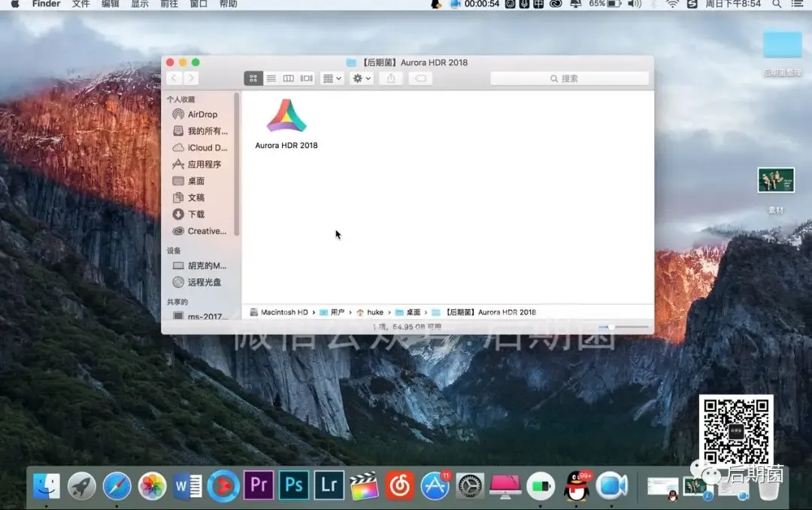812x510 pixels.
Task: Open Launchpad from the Dock
Action: click(x=82, y=486)
